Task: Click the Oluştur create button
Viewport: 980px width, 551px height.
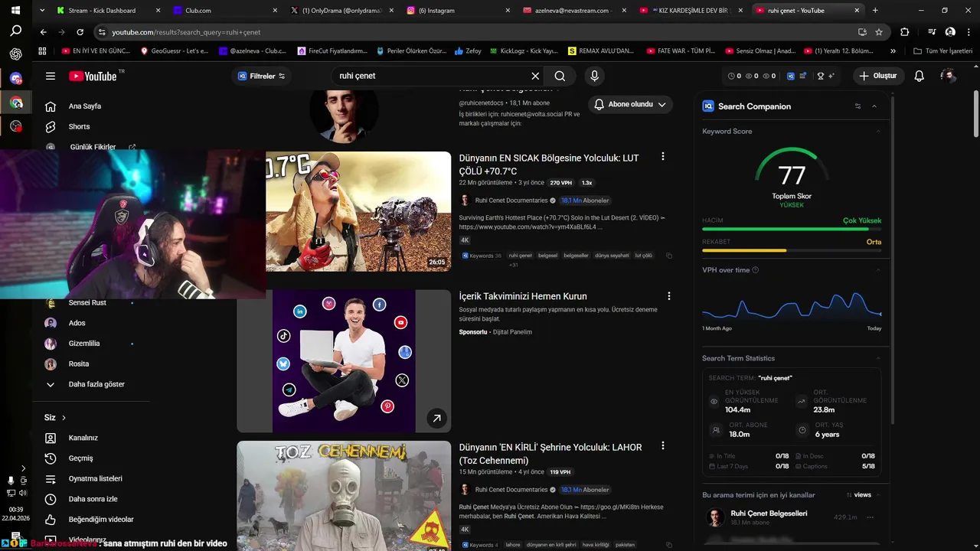Action: (877, 76)
